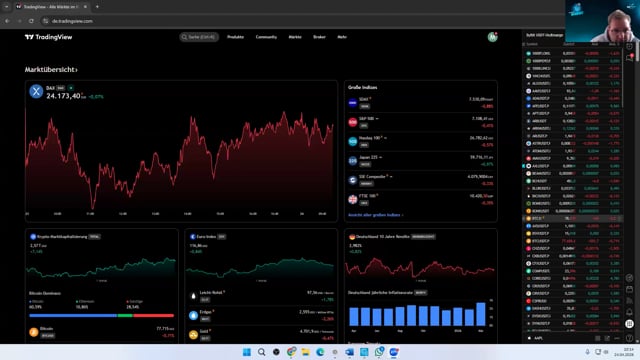Click the large red DAX price chart

[x=180, y=159]
